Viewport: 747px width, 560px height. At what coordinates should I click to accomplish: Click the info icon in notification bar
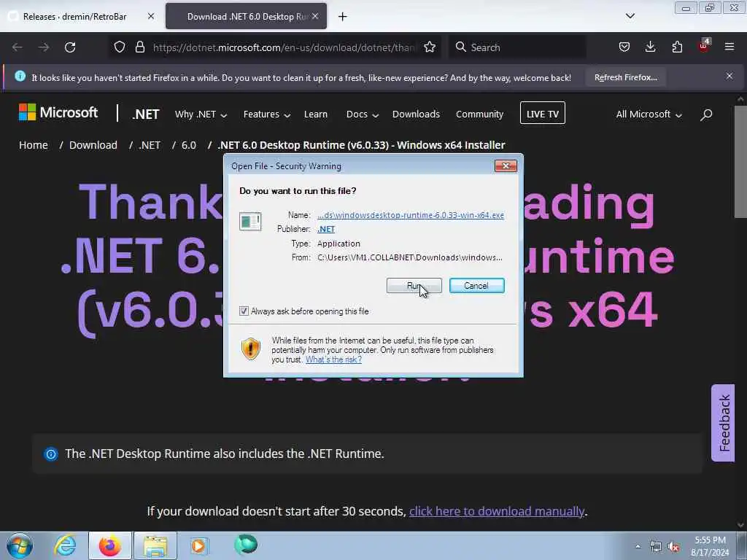coord(20,76)
